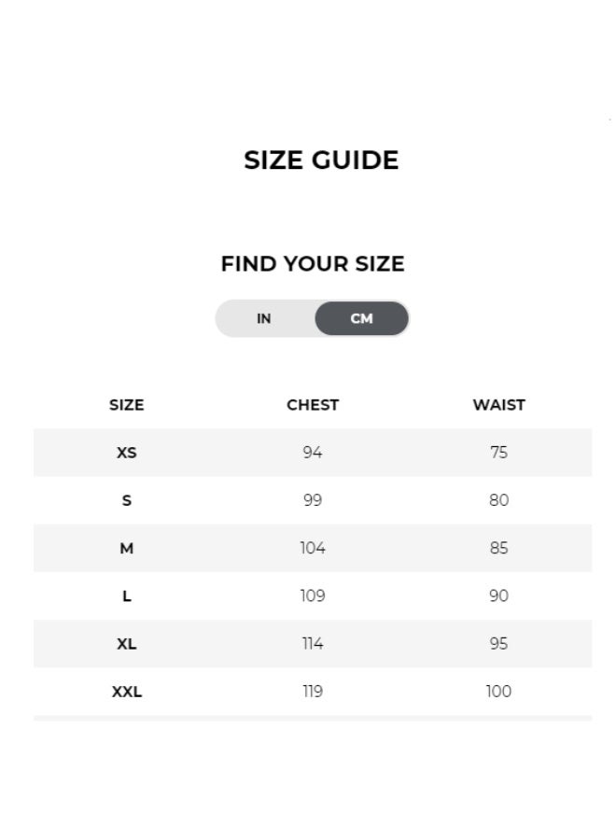Click waist value 100 for XXL
This screenshot has height=840, width=616.
(499, 691)
